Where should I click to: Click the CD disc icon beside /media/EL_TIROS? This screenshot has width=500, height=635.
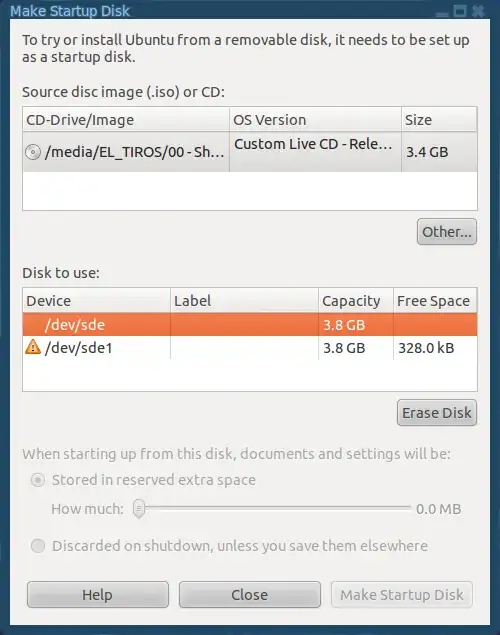(33, 152)
